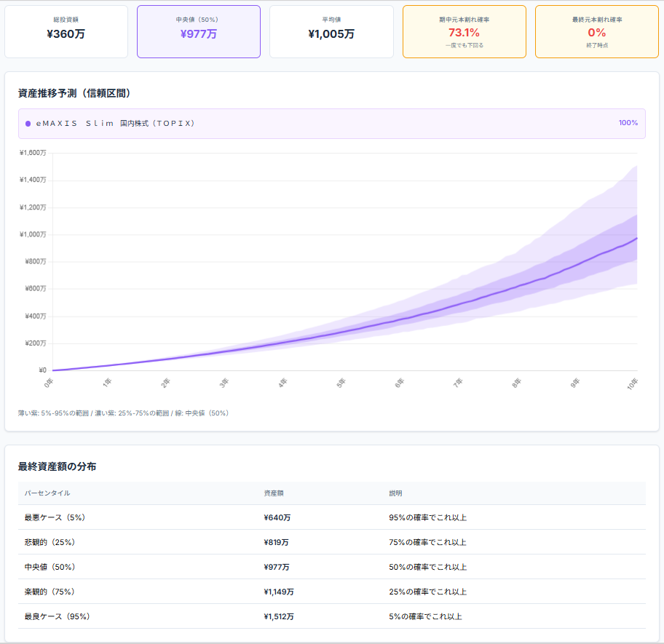Open the 平均値 ¥1,005万 card
Image resolution: width=664 pixels, height=644 pixels.
tap(331, 32)
